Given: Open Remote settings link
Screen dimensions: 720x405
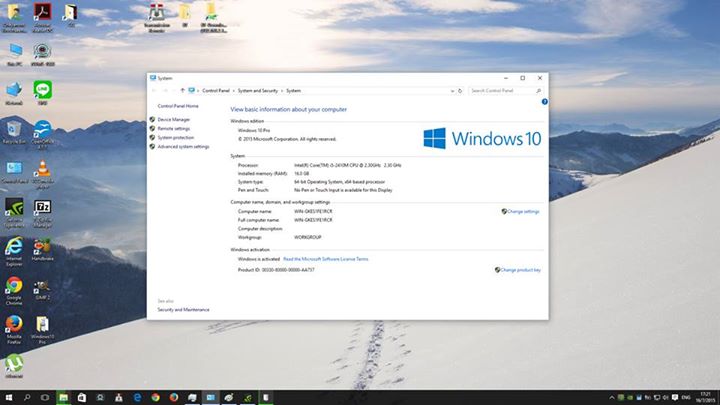Looking at the screenshot, I should coord(174,129).
